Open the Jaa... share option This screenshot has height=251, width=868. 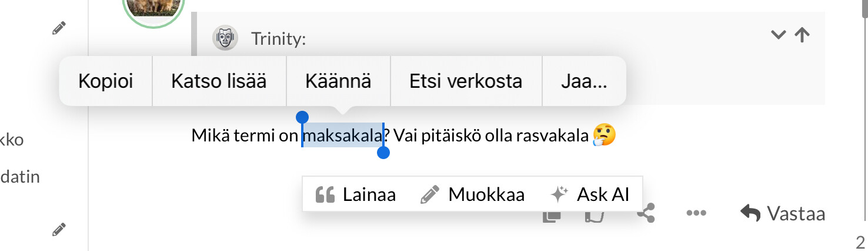[583, 81]
